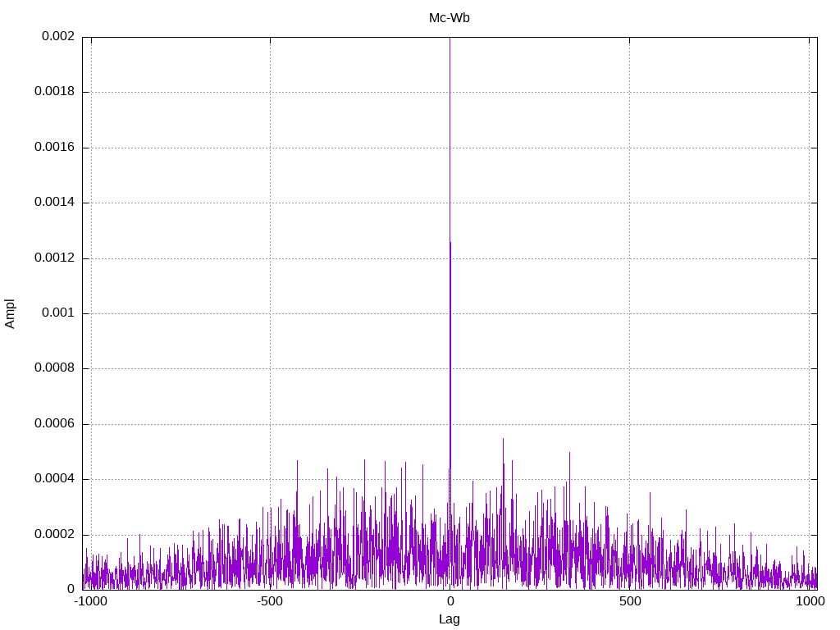840x630 pixels.
Task: Click the y-axis origin label 0
Action: (x=71, y=589)
